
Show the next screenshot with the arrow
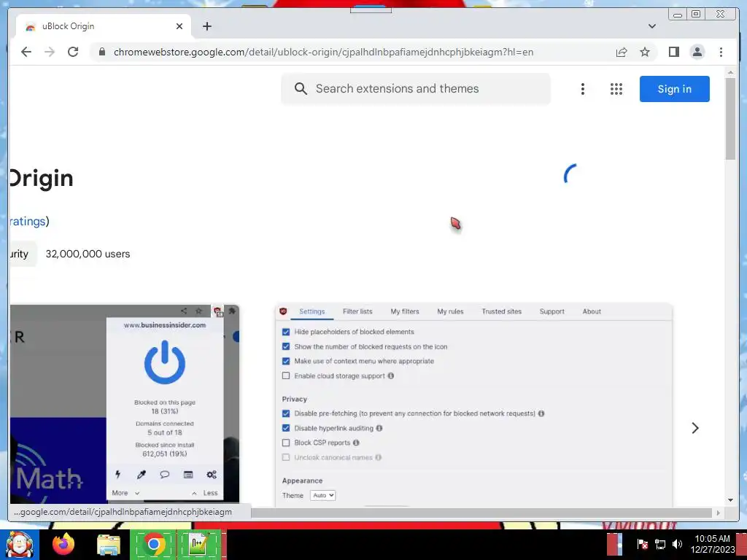coord(695,428)
